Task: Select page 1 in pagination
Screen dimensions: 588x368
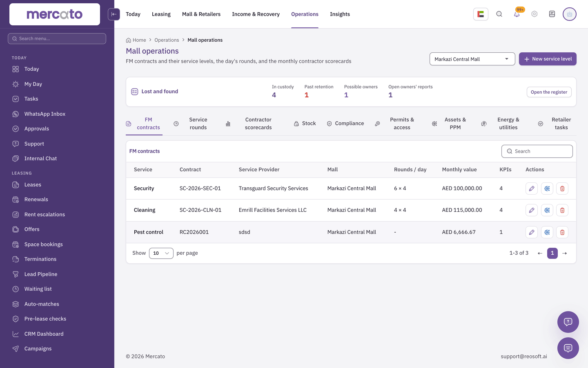Action: [x=552, y=253]
